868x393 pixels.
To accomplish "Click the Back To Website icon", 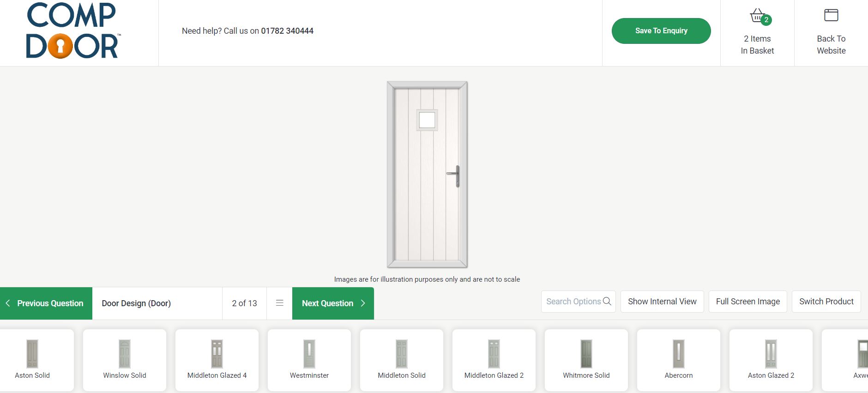I will point(831,14).
